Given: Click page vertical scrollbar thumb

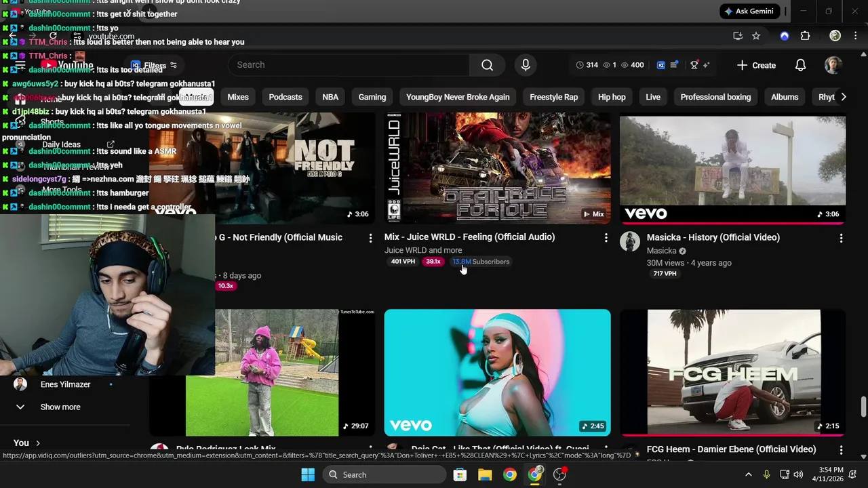Looking at the screenshot, I should (x=863, y=407).
